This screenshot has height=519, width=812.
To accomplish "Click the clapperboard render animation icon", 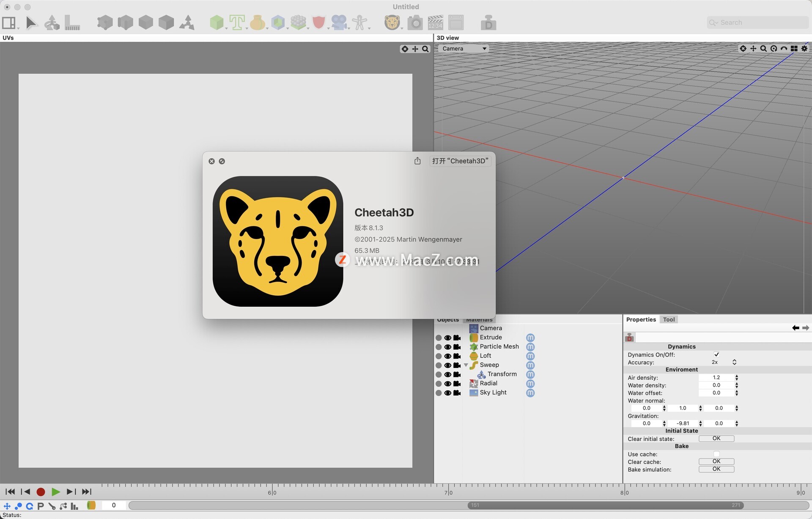I will coord(435,22).
